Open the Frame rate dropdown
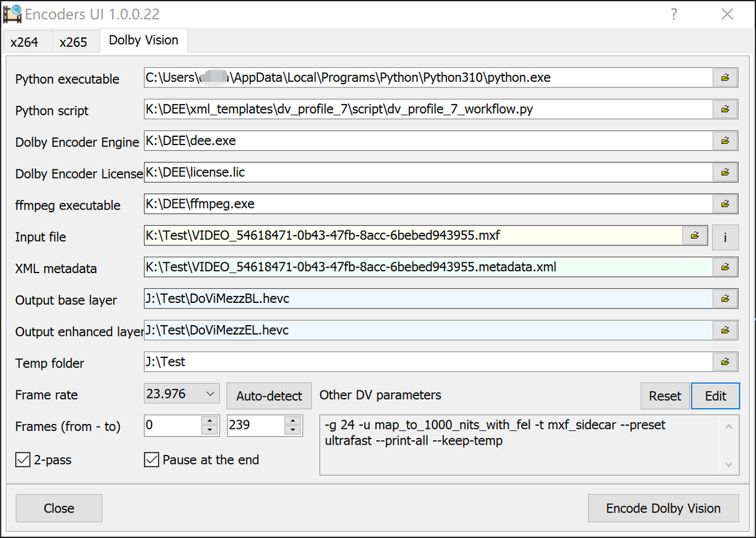The image size is (756, 538). click(x=182, y=394)
